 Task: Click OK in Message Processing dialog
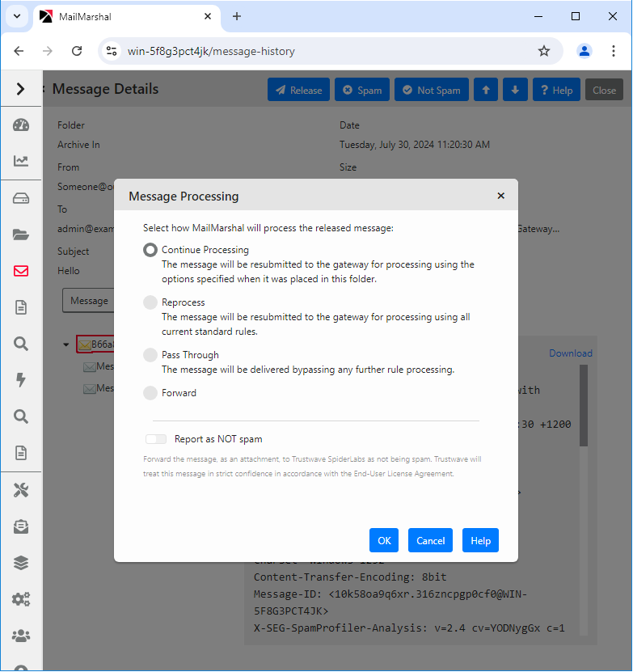tap(384, 540)
